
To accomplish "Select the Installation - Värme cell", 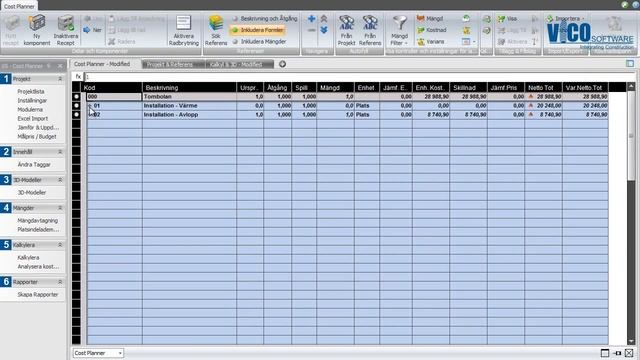I will pos(189,106).
